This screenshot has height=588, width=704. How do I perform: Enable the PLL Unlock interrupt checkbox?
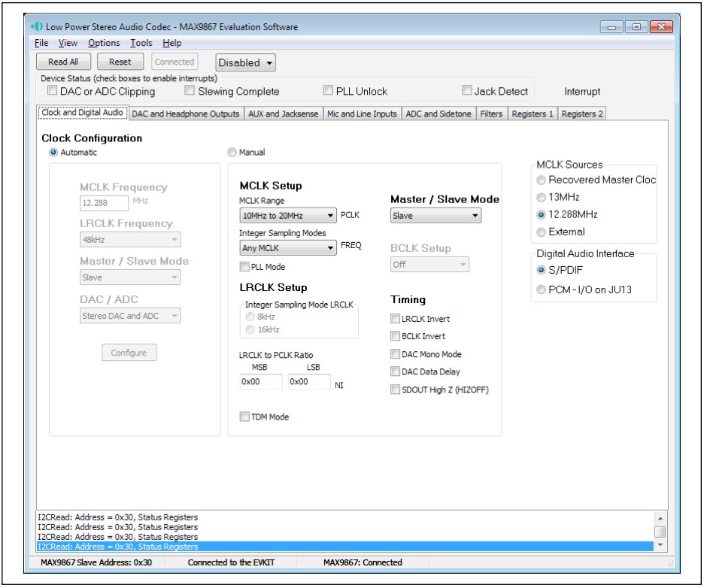point(327,89)
